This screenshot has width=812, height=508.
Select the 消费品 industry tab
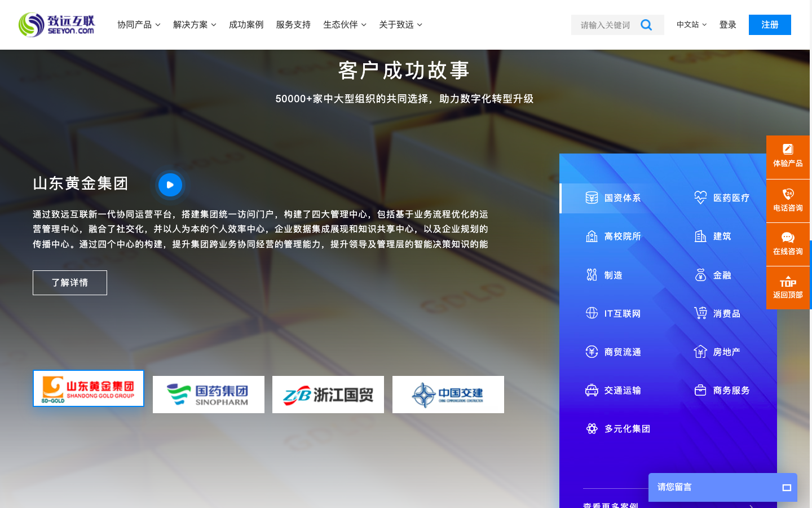click(x=717, y=313)
